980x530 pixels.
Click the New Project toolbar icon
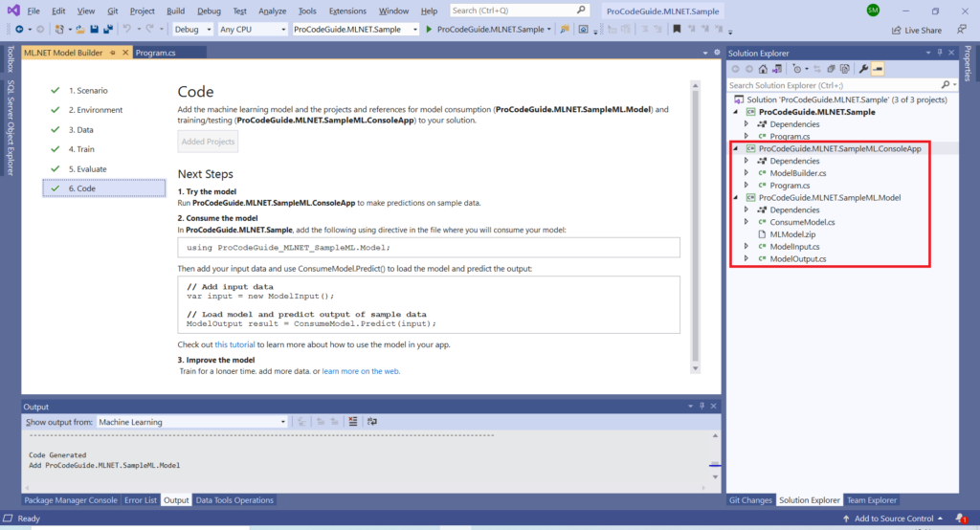pos(59,30)
